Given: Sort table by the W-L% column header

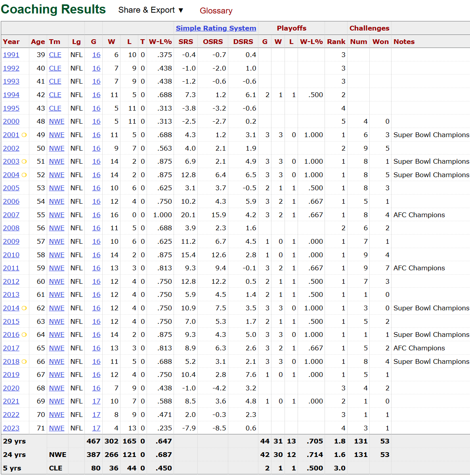Looking at the screenshot, I should [x=160, y=42].
